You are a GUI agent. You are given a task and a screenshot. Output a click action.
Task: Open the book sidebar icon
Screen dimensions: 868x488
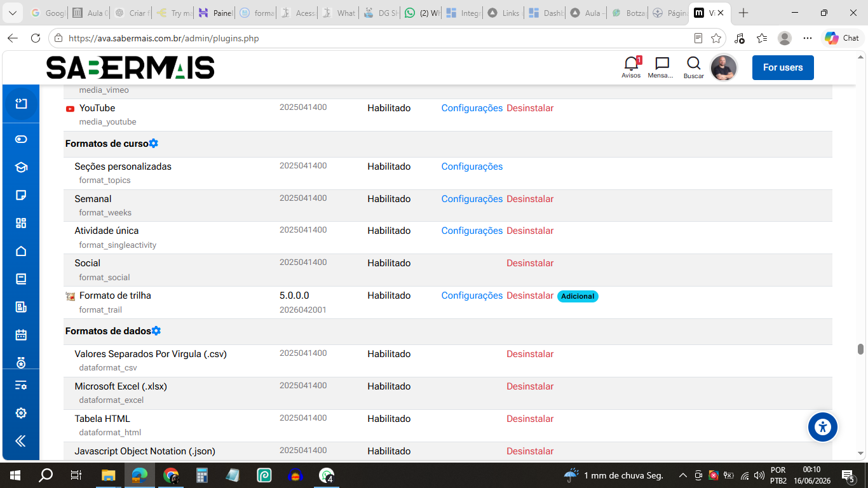tap(21, 279)
